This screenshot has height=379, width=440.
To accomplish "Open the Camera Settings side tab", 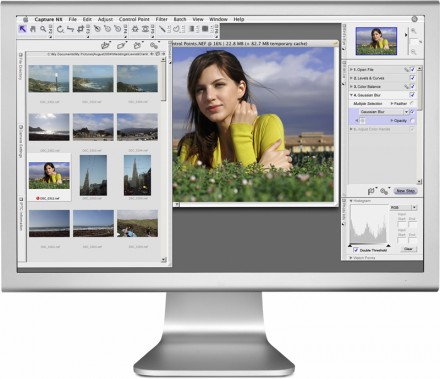I will (21, 141).
